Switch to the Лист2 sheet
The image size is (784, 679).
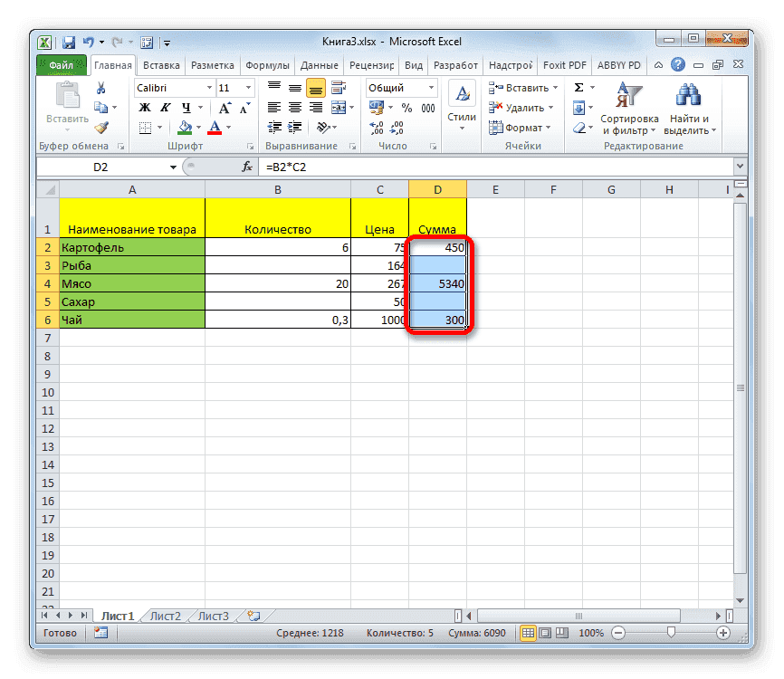tap(165, 615)
